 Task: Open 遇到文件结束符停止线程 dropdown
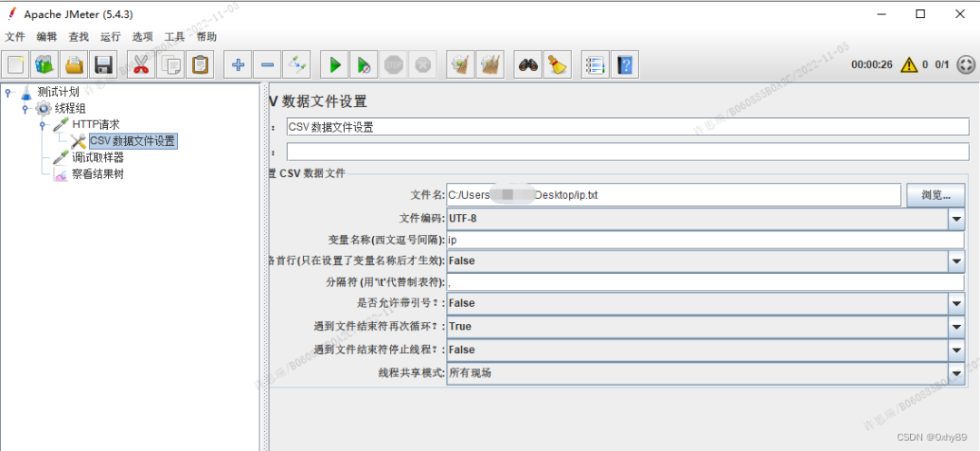pyautogui.click(x=956, y=349)
